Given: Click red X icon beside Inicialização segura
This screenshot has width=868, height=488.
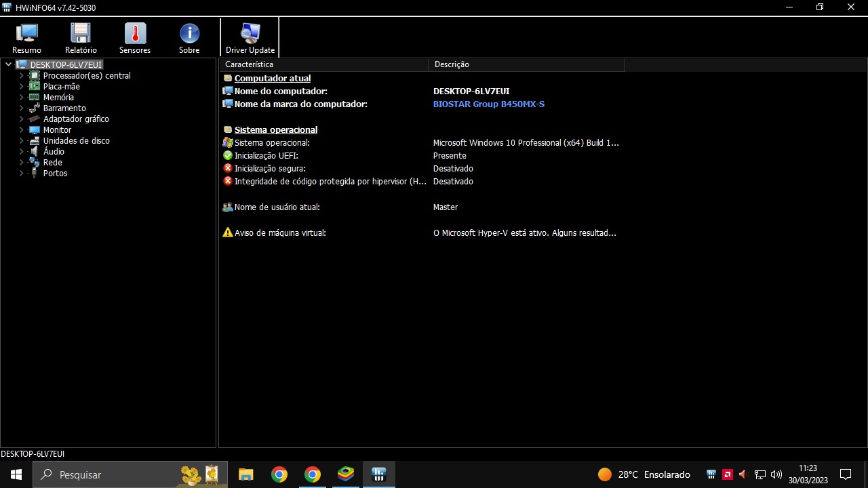Looking at the screenshot, I should pos(228,168).
